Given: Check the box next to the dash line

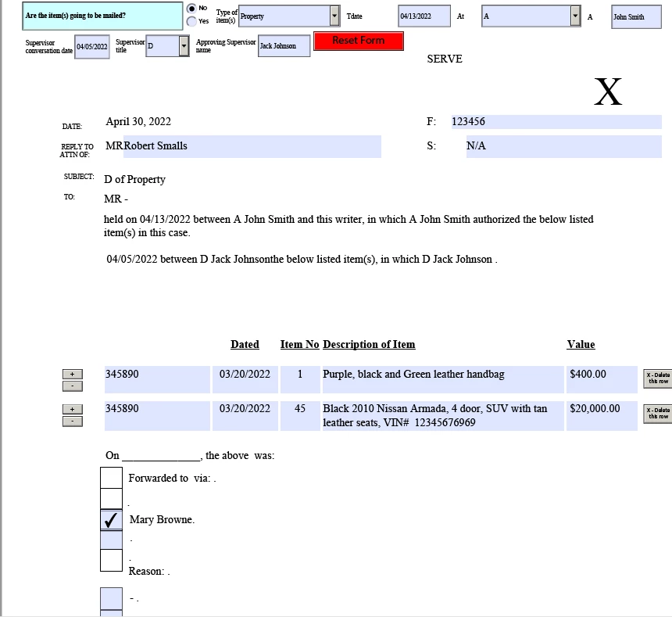Looking at the screenshot, I should pyautogui.click(x=112, y=598).
